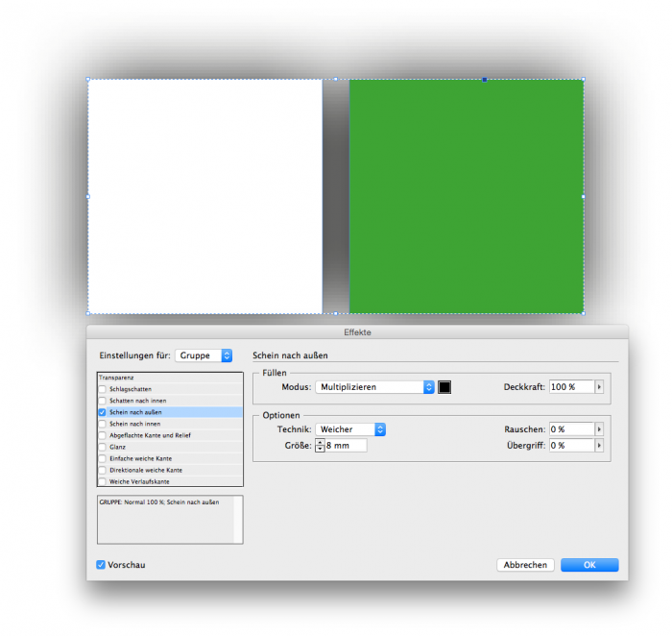
Task: Click the GRUPPE summary text box
Action: pos(170,520)
